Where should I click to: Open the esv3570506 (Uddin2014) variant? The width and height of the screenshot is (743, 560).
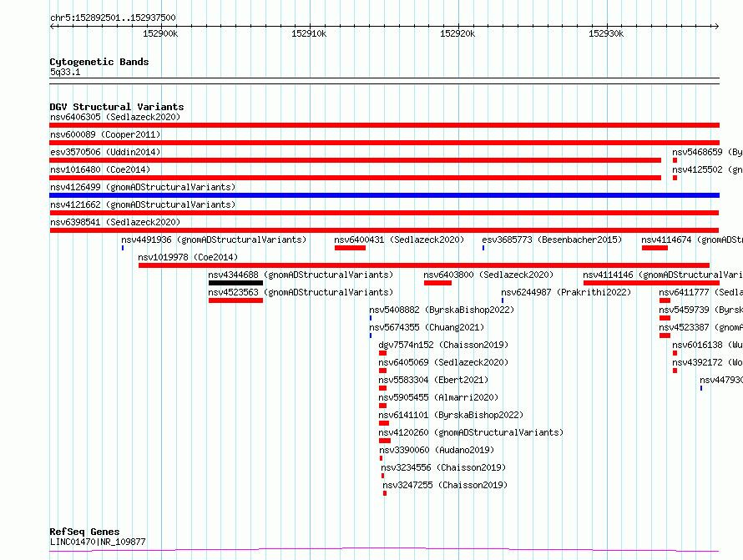(x=105, y=152)
